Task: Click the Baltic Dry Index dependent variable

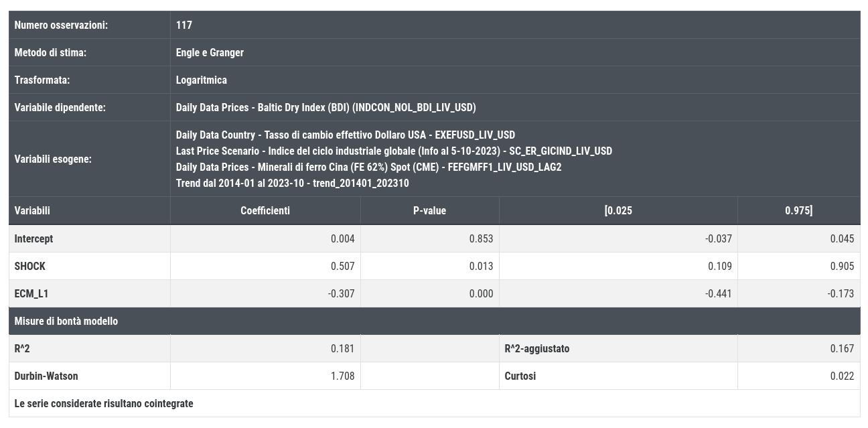Action: point(325,107)
